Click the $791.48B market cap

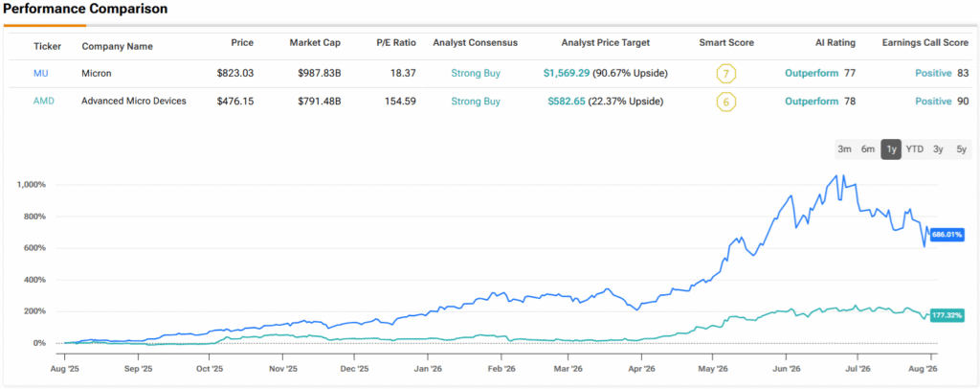(x=320, y=101)
